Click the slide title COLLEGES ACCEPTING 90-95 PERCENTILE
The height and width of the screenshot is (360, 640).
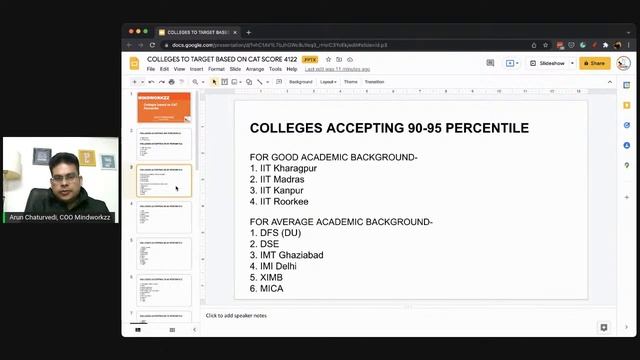[x=389, y=128]
